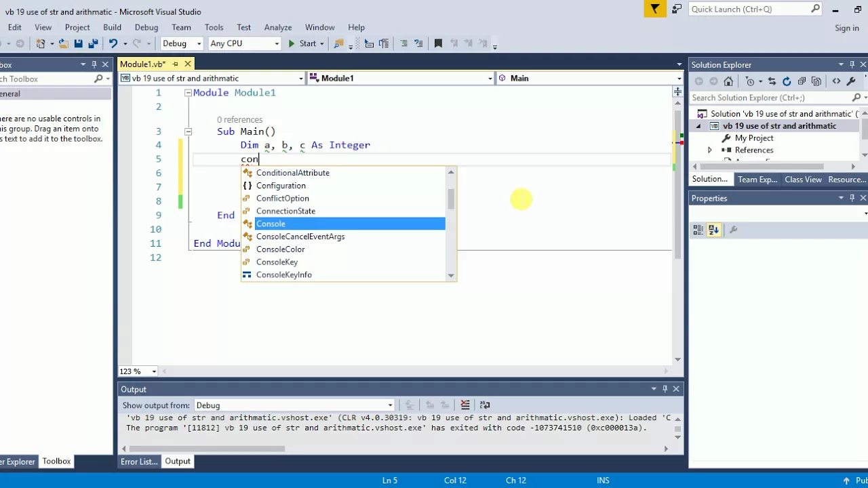Click Sync with Active Document icon
868x488 pixels.
(x=772, y=81)
